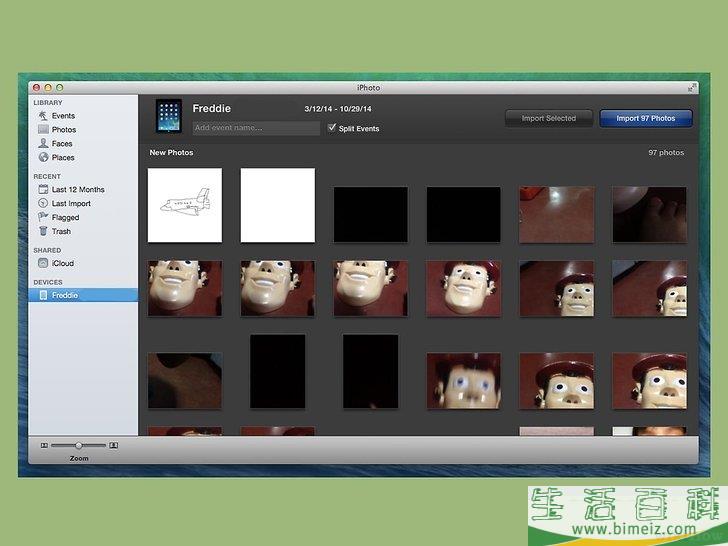The height and width of the screenshot is (546, 728).
Task: Select first close-up toy face photo
Action: coord(185,288)
